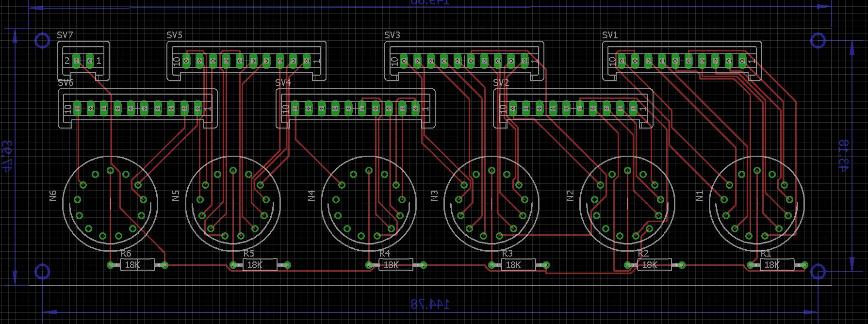The width and height of the screenshot is (868, 324).
Task: Click the N3 tube footprint label
Action: 434,195
